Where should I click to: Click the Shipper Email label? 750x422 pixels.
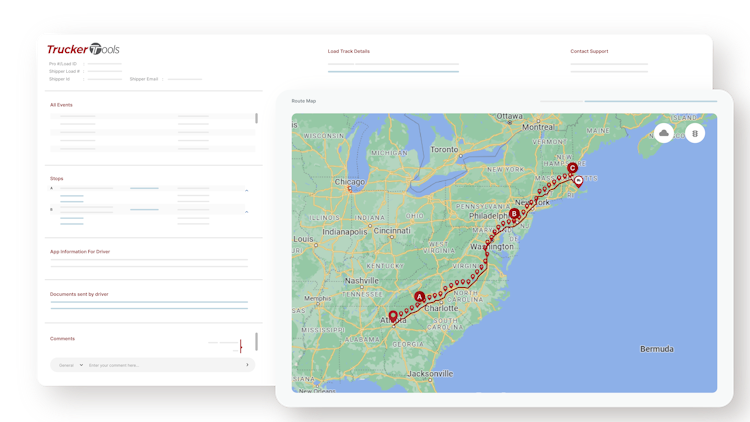tap(143, 79)
